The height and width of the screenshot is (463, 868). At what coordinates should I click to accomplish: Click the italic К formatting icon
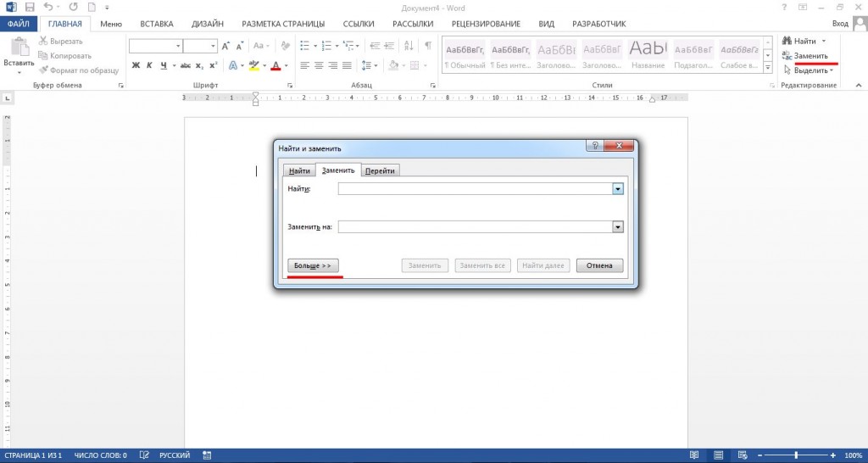coord(150,65)
